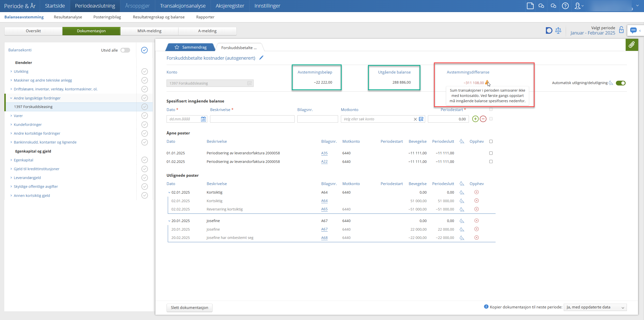
Task: Open the Kopier dokumentasjon til neste periode dropdown
Action: (x=595, y=307)
